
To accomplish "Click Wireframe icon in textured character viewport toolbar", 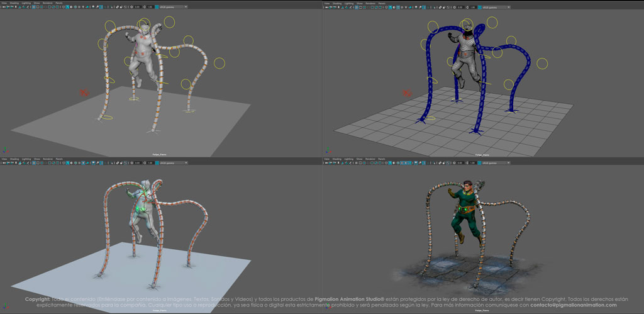I will (x=386, y=163).
